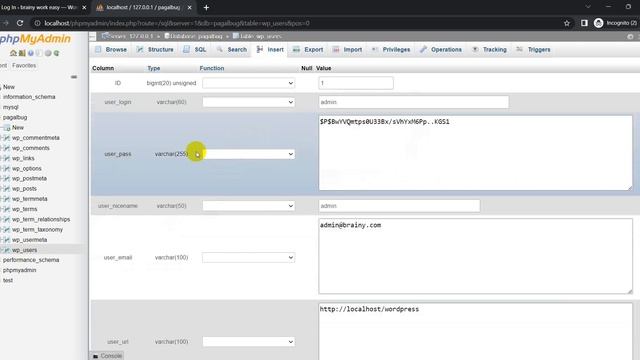
Task: Open the wp_comments table in the tree
Action: pyautogui.click(x=31, y=148)
